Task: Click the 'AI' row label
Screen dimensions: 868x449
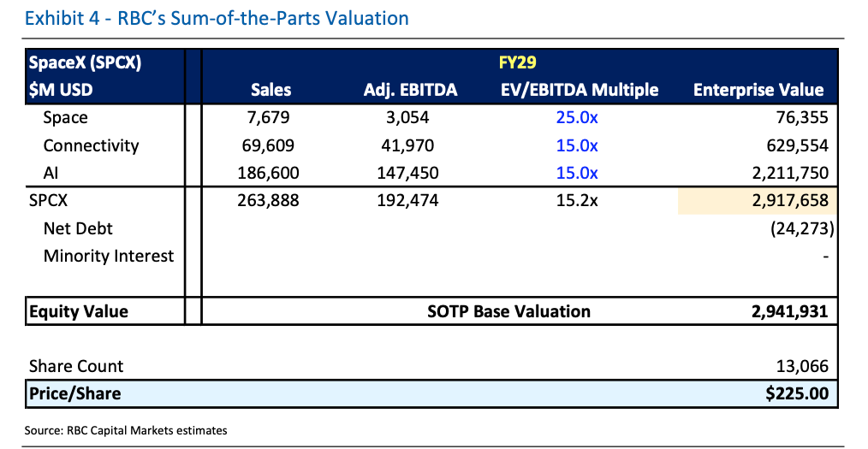Action: pos(51,173)
